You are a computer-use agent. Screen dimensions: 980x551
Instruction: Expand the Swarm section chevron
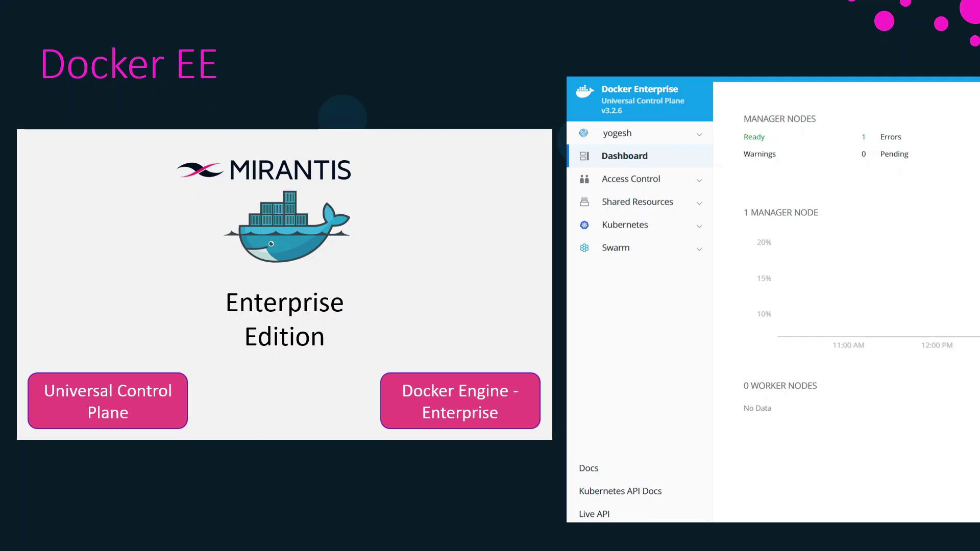tap(699, 249)
